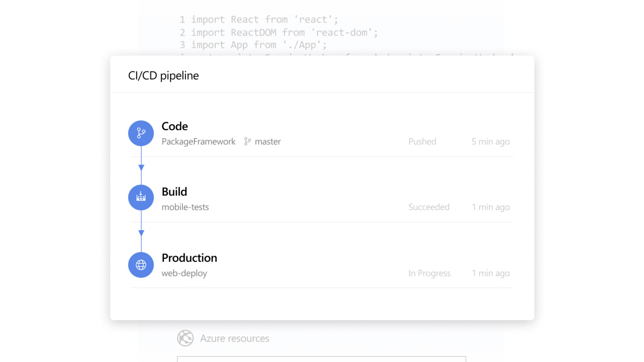This screenshot has width=644, height=362.
Task: Click the arrow between Build and Production
Action: pyautogui.click(x=141, y=233)
